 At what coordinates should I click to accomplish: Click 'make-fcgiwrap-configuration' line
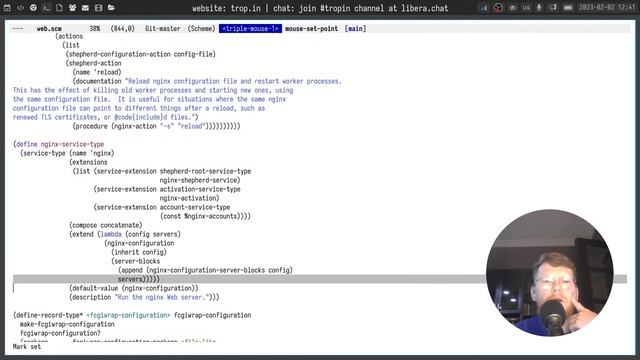tap(67, 324)
